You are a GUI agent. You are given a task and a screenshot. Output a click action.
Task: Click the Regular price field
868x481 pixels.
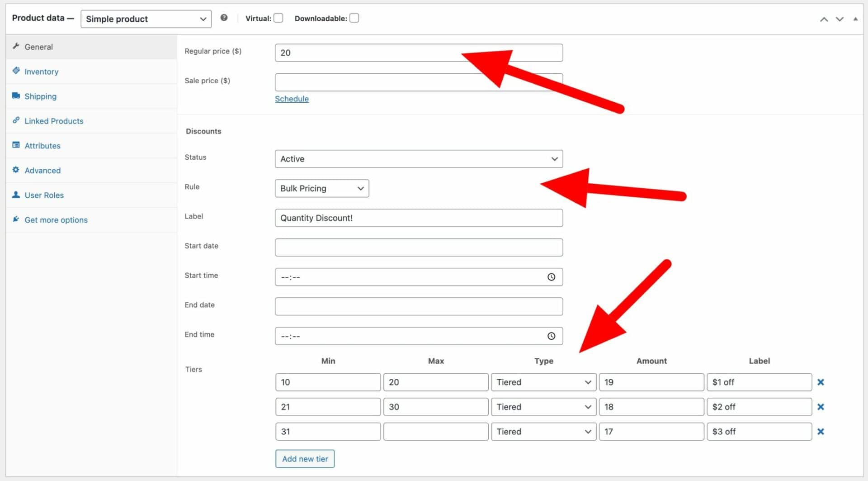click(x=419, y=52)
